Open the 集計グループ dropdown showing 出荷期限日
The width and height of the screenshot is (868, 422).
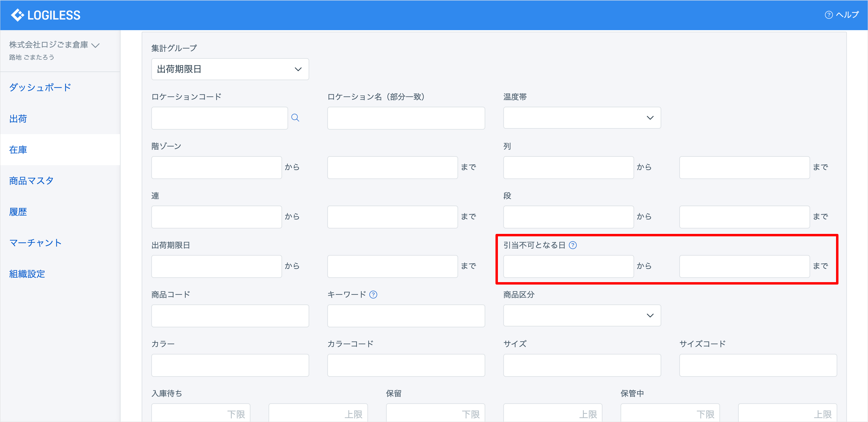tap(230, 69)
